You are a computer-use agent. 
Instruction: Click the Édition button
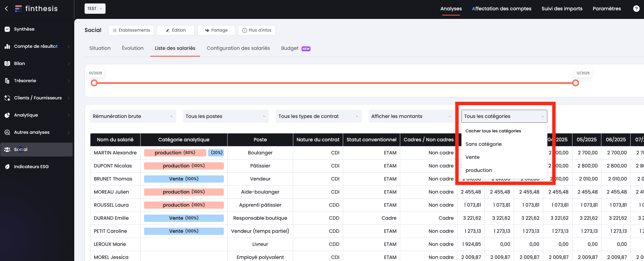[x=176, y=30]
